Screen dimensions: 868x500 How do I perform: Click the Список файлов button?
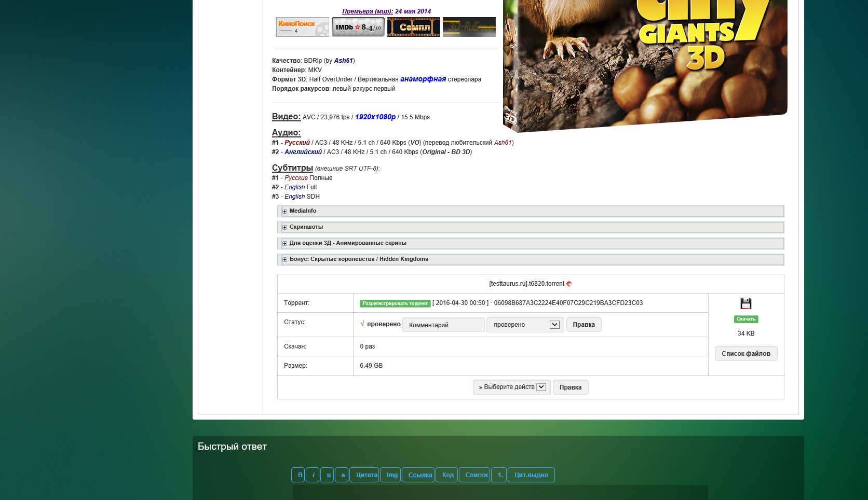(745, 354)
